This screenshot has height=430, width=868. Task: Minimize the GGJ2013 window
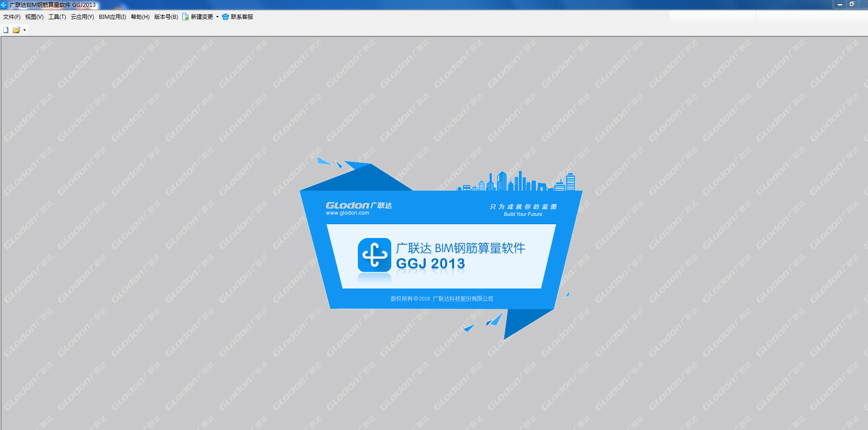[x=840, y=4]
